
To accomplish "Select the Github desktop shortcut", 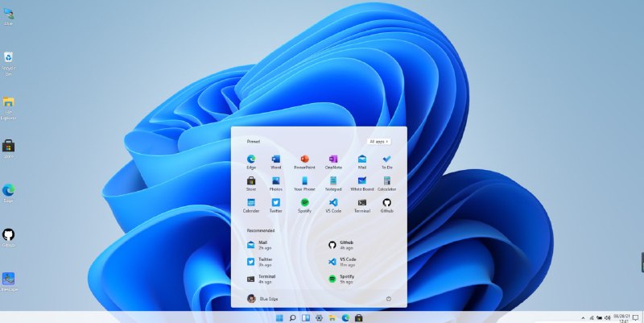I will [x=8, y=238].
